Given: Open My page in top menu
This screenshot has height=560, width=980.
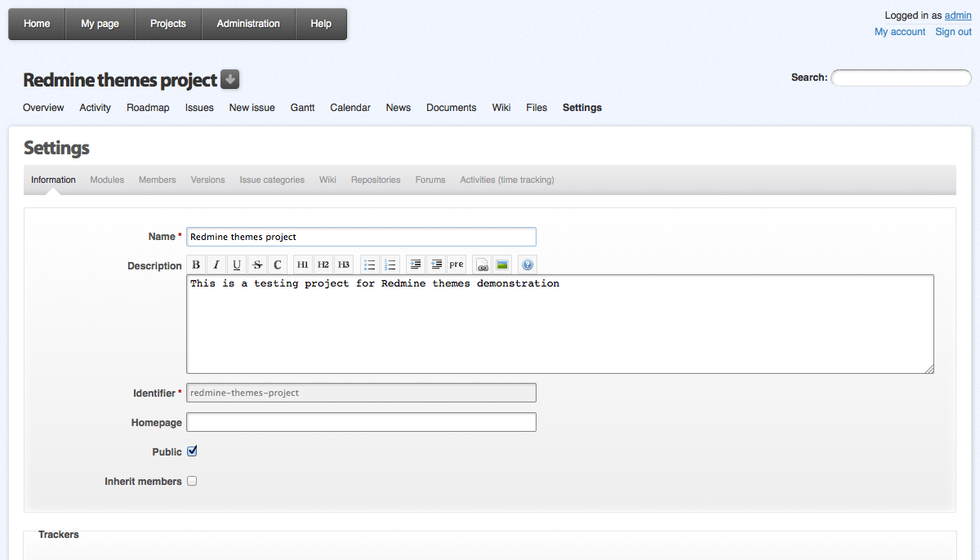Looking at the screenshot, I should pyautogui.click(x=100, y=24).
